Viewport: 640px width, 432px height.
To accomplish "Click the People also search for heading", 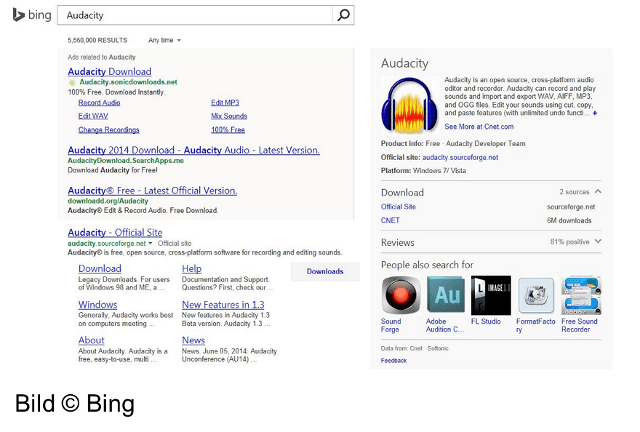I will click(x=427, y=265).
